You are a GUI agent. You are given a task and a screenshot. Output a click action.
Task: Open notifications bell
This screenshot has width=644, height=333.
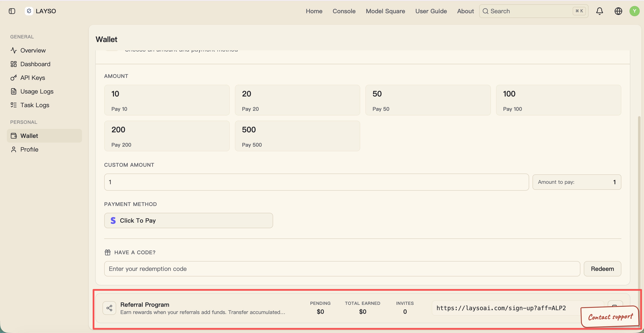point(600,11)
